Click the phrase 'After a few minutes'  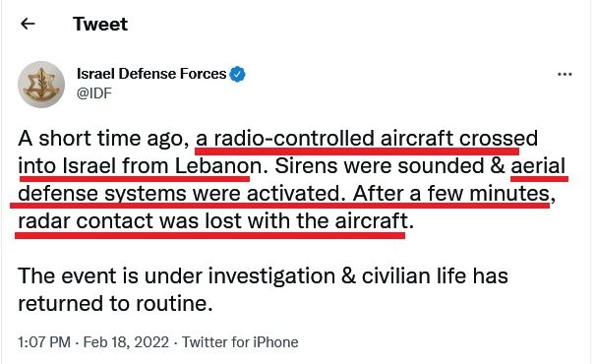point(451,194)
